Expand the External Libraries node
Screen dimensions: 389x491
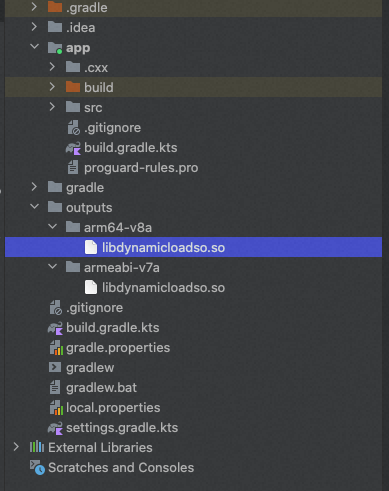click(x=16, y=447)
